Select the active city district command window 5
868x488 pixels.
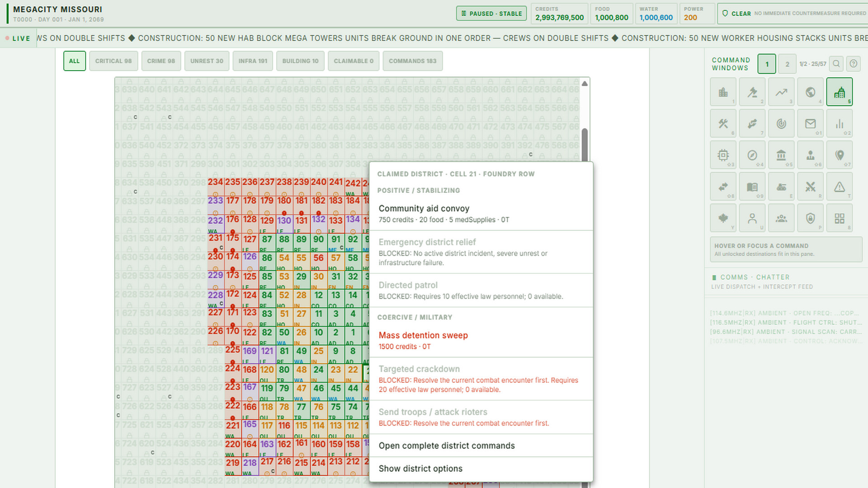tap(840, 92)
